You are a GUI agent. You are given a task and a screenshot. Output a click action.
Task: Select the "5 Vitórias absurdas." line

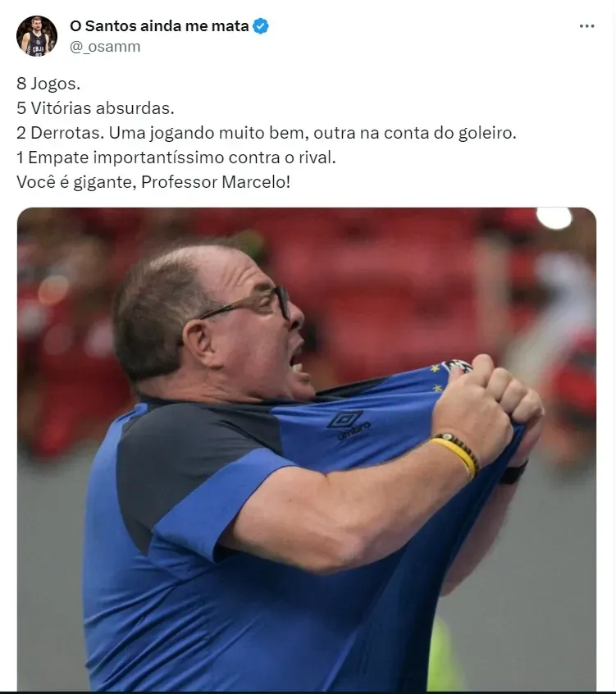tap(96, 108)
